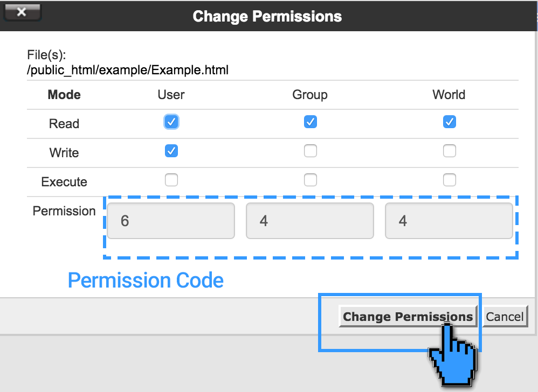The image size is (538, 392).
Task: Click the blue Permission Code label
Action: (x=146, y=280)
